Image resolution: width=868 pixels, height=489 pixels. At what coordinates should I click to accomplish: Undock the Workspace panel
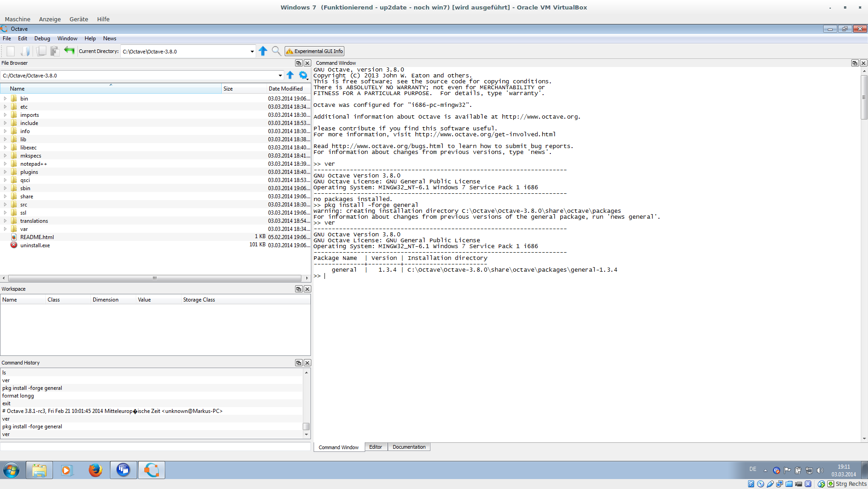tap(299, 289)
